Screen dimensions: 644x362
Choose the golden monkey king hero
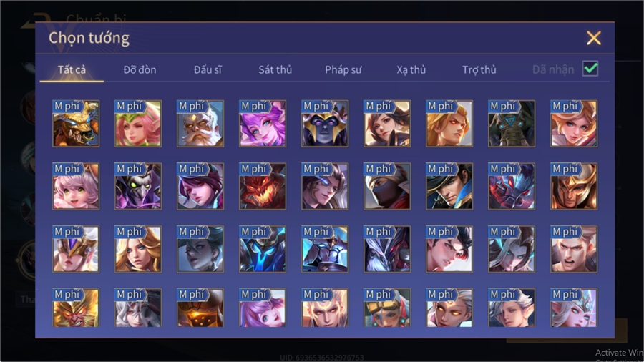[76, 308]
